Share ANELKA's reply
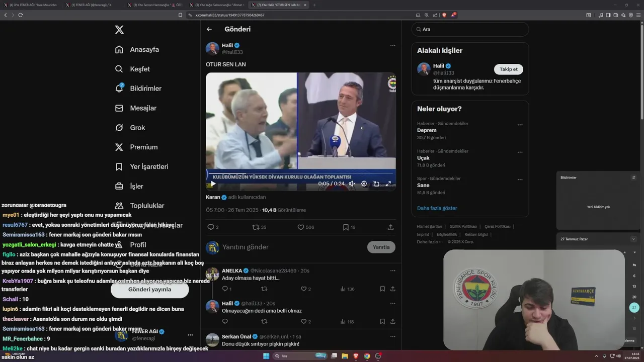Viewport: 644px width, 362px height. point(392,289)
